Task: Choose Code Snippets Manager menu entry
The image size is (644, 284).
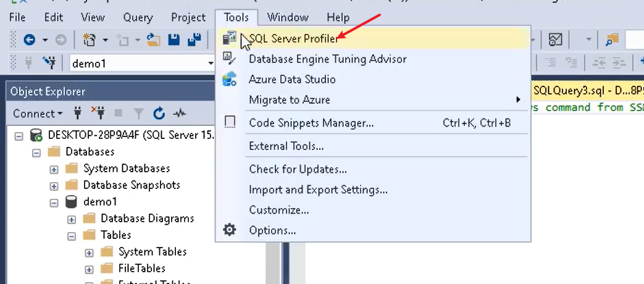Action: pos(374,123)
